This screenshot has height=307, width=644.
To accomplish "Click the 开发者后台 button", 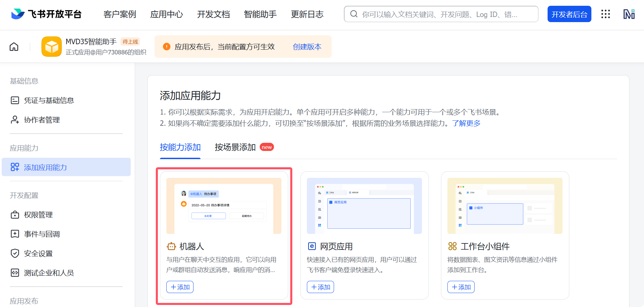I will click(x=569, y=14).
